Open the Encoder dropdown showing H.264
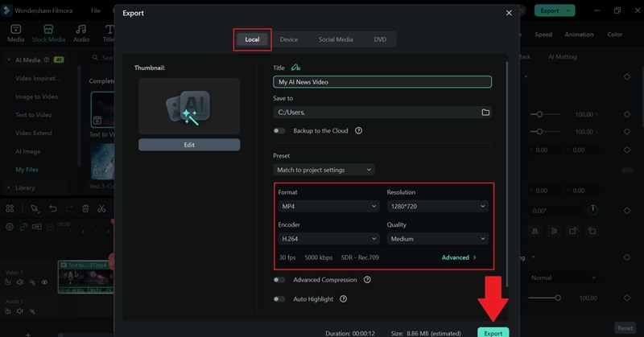 [328, 239]
